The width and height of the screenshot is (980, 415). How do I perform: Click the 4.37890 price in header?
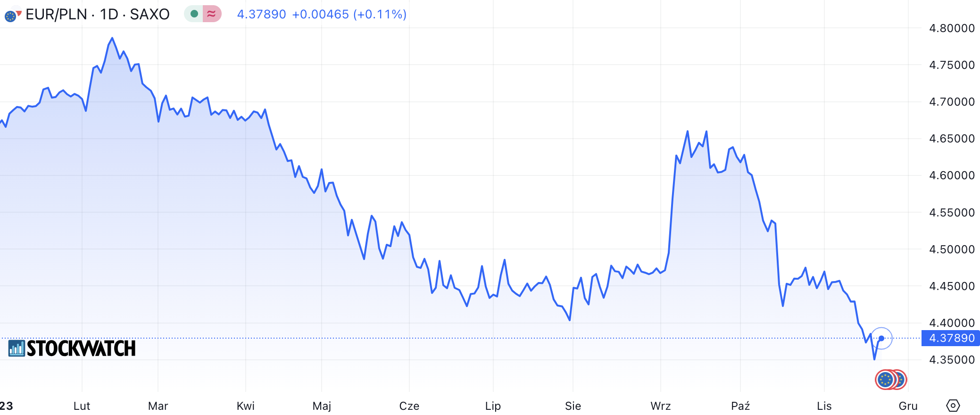click(x=262, y=15)
